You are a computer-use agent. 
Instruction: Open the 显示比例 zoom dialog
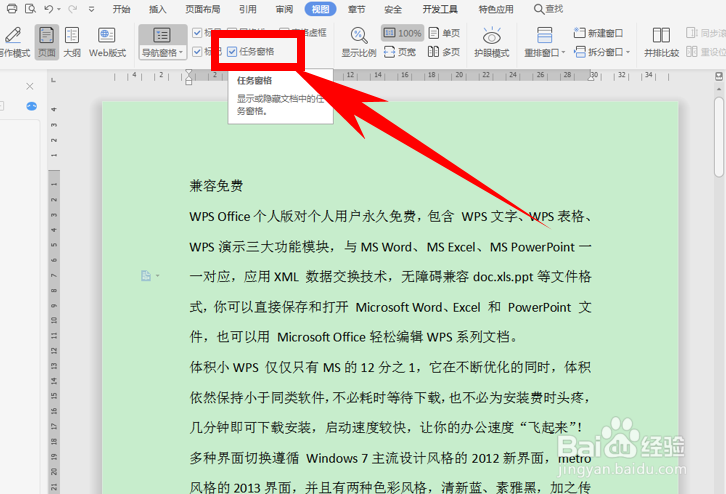click(x=358, y=42)
